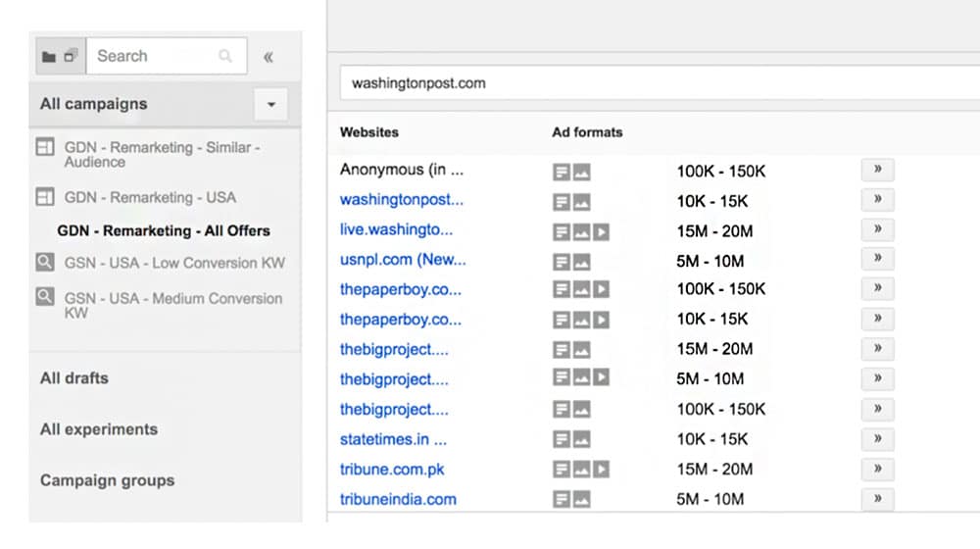Click the washingtonpost.com placement search field
Image resolution: width=980 pixels, height=549 pixels.
660,83
